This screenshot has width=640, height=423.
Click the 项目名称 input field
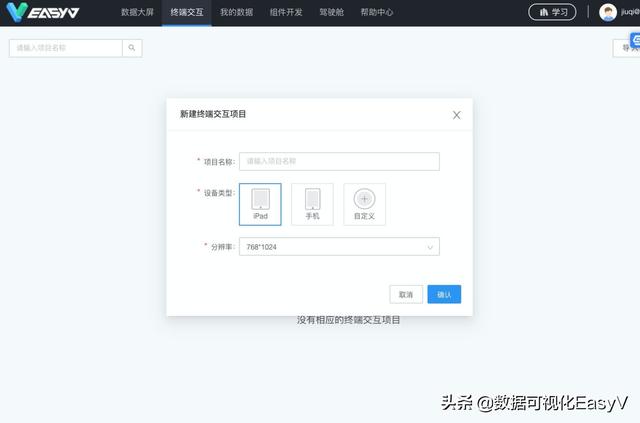339,161
